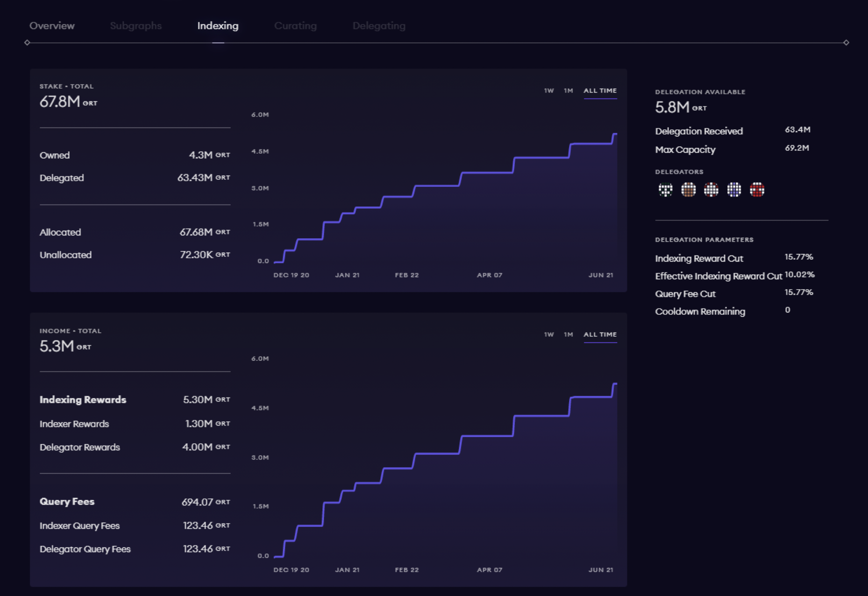
Task: Open the Delegating tab
Action: 379,26
